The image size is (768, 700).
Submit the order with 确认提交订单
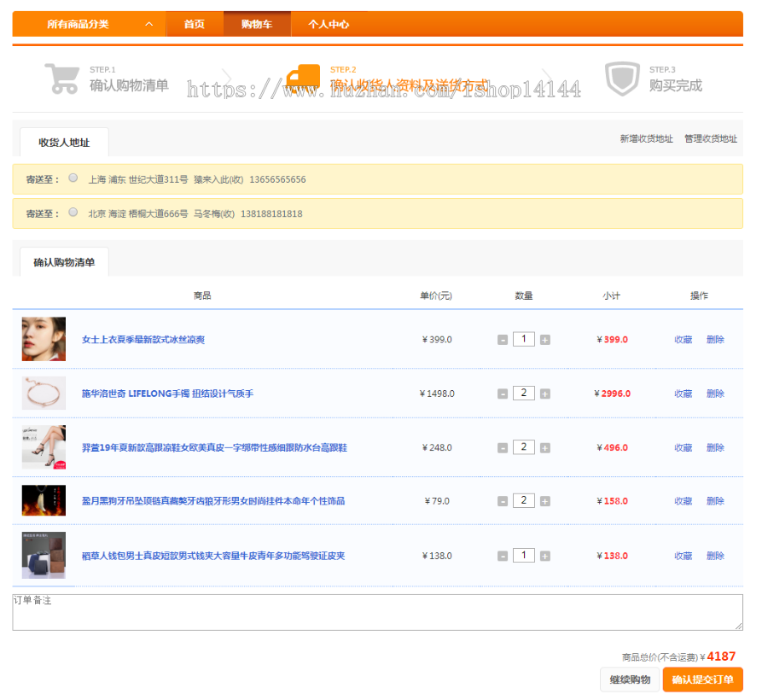pyautogui.click(x=705, y=680)
